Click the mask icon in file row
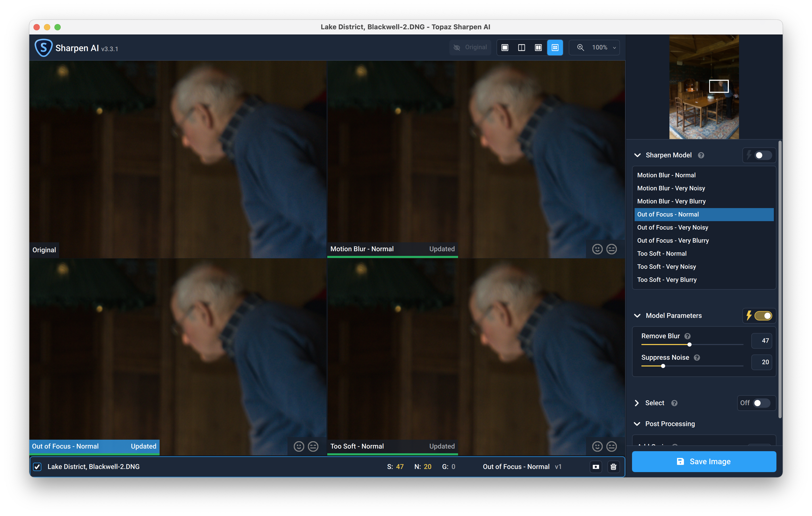 click(596, 467)
